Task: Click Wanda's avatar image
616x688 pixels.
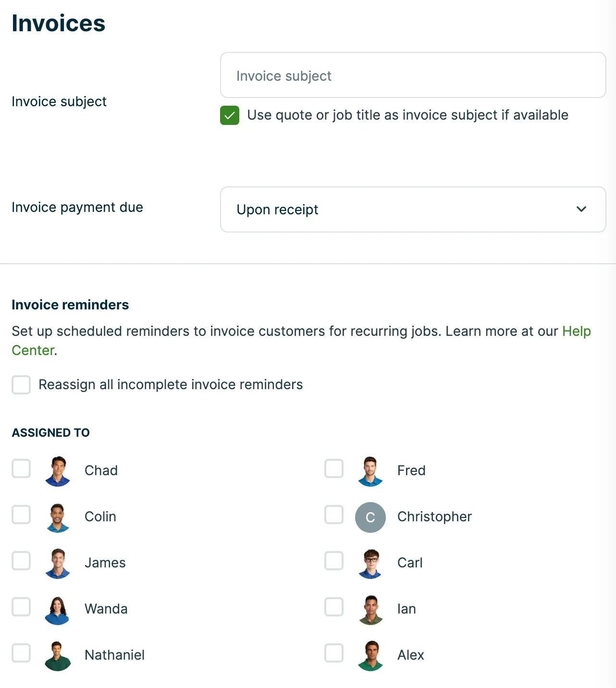Action: click(x=58, y=610)
